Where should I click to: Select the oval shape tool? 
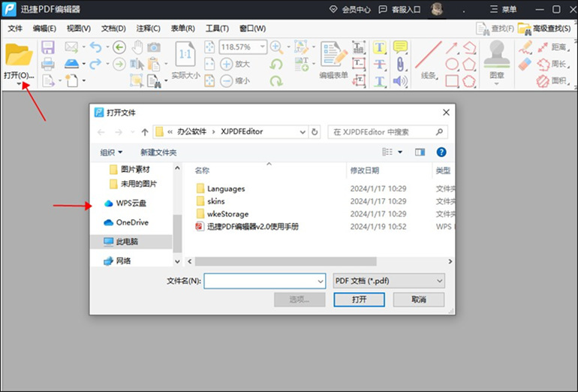(x=452, y=64)
